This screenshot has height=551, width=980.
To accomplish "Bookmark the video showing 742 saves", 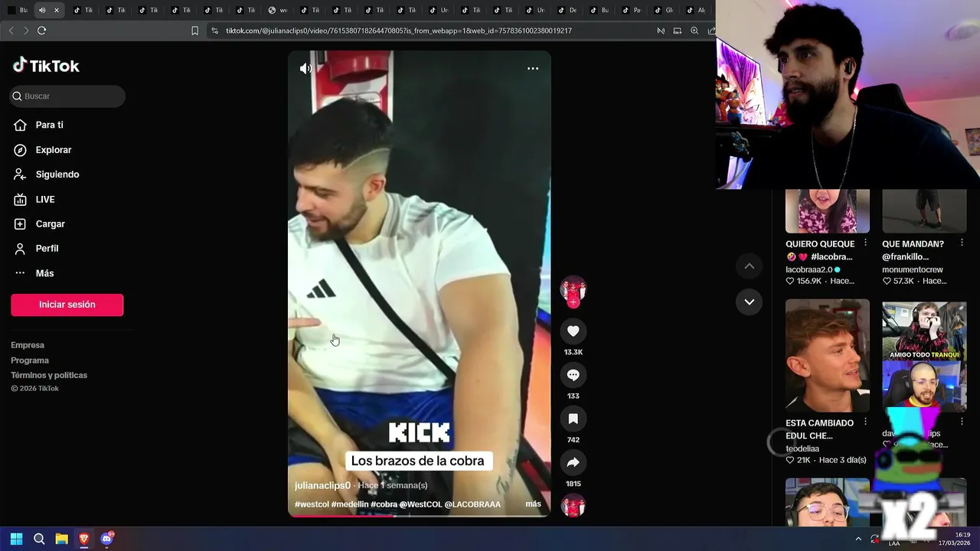I will [x=573, y=419].
